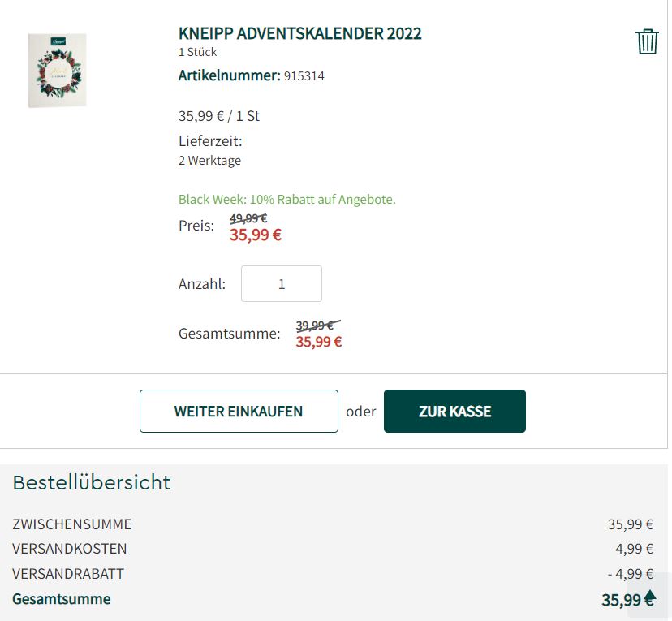Click the struck-through 39,99 € Gesamtsumme price
Image resolution: width=672 pixels, height=621 pixels.
pos(317,326)
